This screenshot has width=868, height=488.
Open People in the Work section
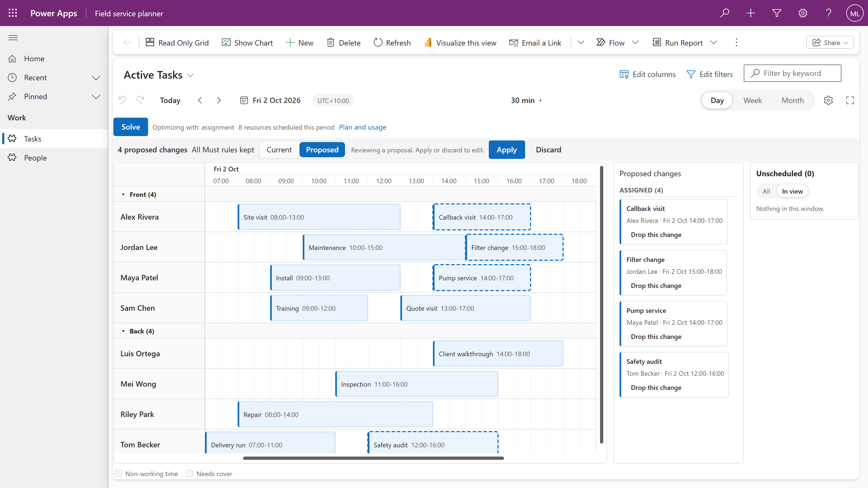coord(54,158)
